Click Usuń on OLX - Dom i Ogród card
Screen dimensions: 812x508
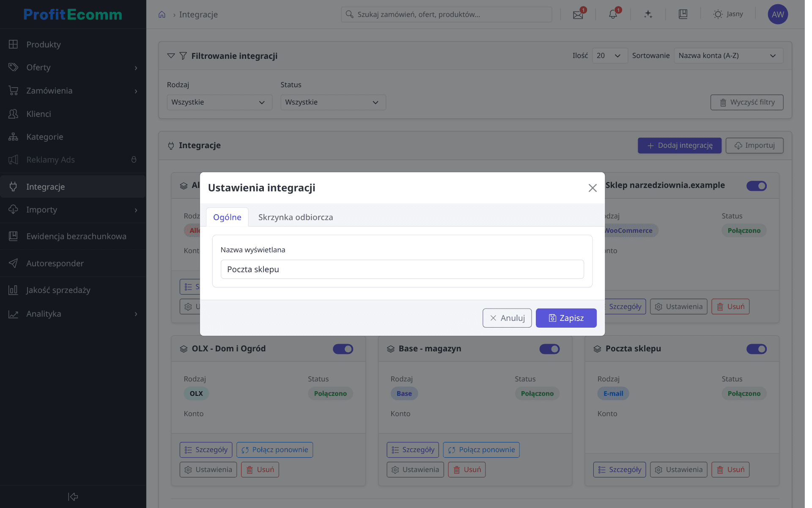[260, 469]
